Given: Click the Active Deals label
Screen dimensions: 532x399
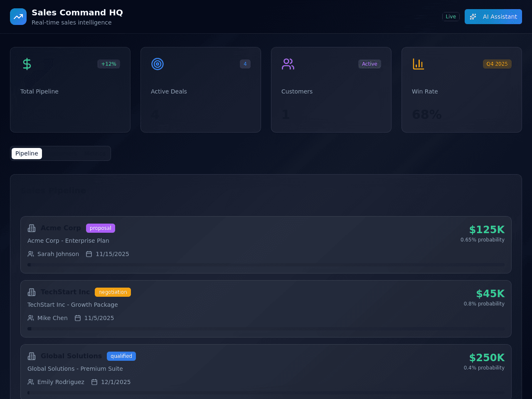Looking at the screenshot, I should click(169, 91).
